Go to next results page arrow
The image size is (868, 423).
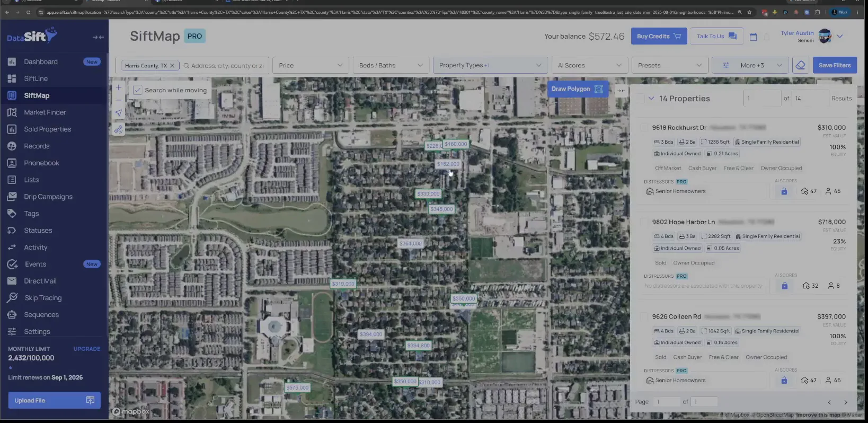[x=846, y=402]
